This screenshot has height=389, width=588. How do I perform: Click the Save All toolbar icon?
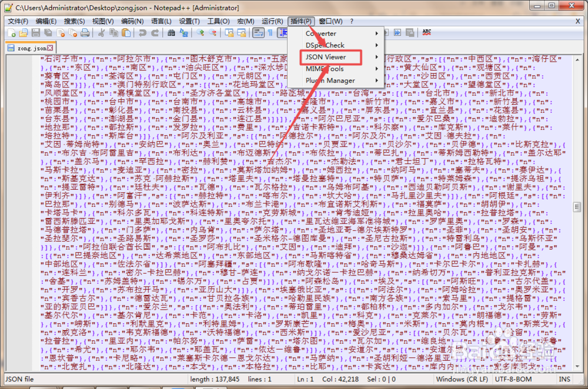(x=48, y=33)
